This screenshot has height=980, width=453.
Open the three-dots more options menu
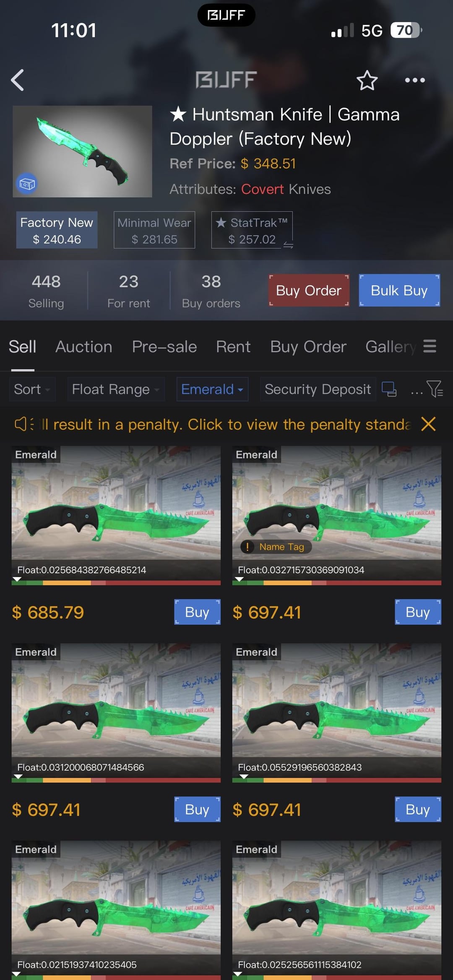(x=415, y=80)
